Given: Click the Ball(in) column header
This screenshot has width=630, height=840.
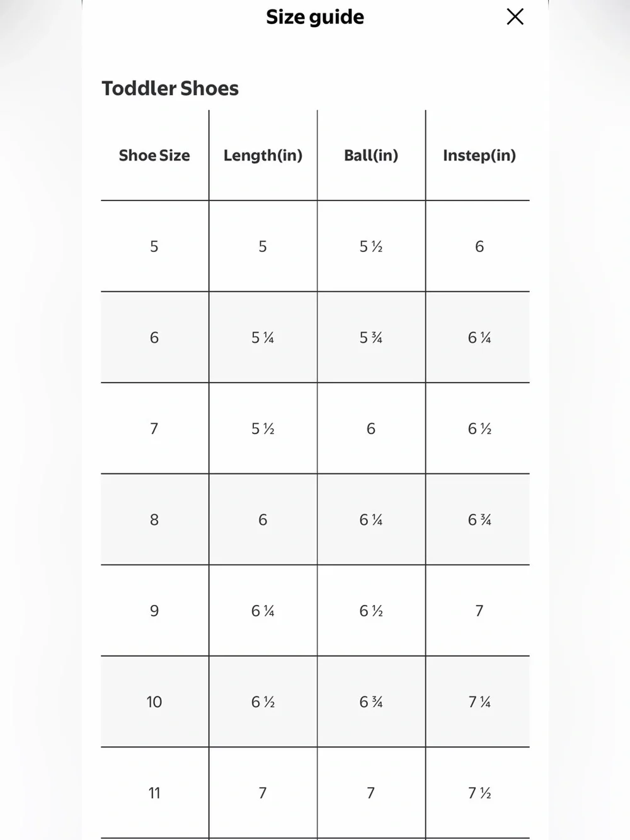Looking at the screenshot, I should (x=371, y=156).
